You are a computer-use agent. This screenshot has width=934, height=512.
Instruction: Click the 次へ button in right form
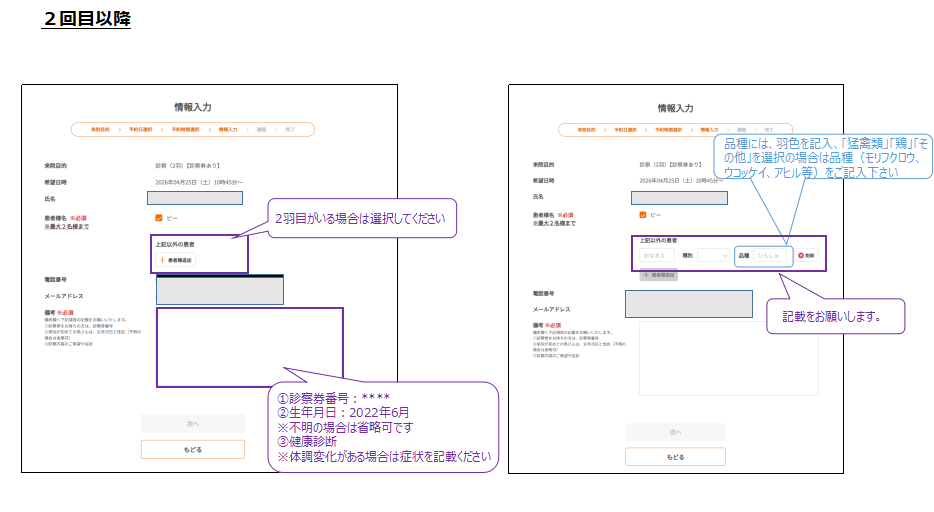[x=676, y=432]
